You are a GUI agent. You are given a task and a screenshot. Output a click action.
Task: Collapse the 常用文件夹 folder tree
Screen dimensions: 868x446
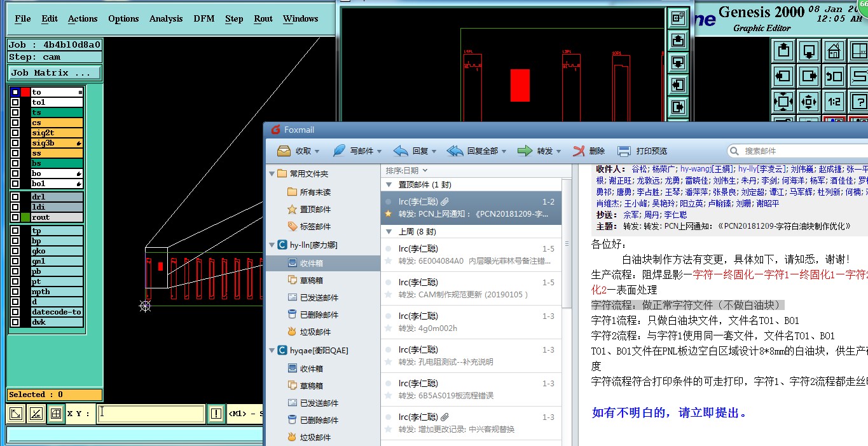[272, 173]
